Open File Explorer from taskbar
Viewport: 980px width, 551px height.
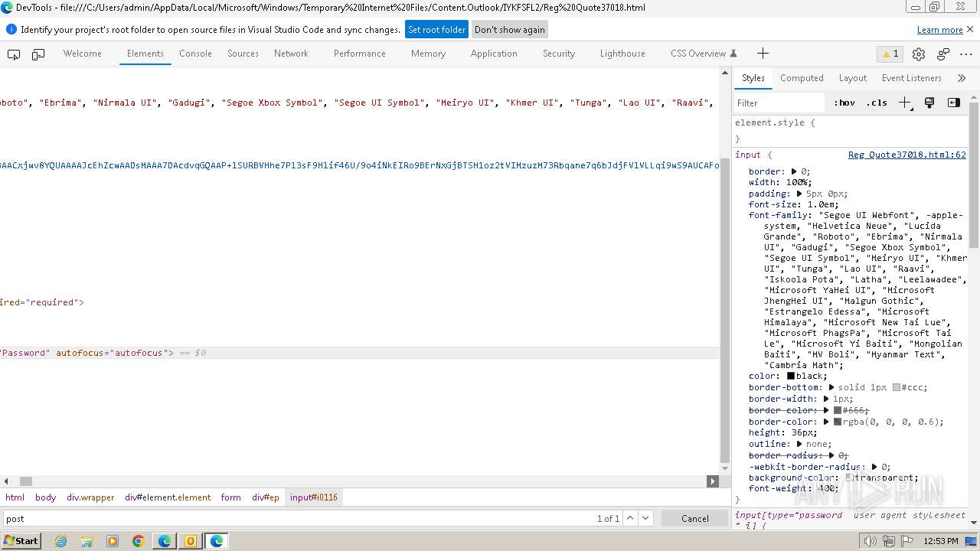pos(87,541)
